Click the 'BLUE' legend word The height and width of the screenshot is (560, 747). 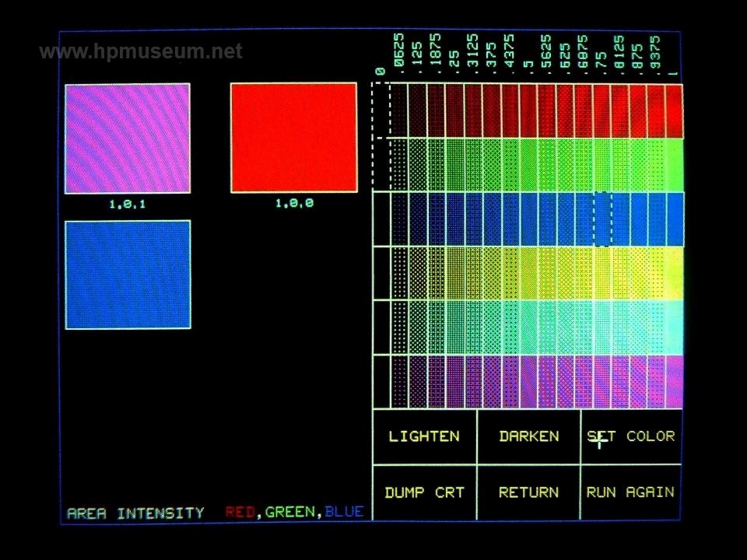tap(344, 512)
